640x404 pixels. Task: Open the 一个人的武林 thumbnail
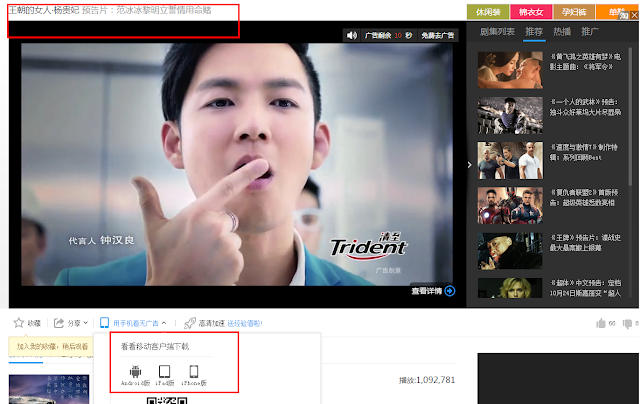point(510,115)
